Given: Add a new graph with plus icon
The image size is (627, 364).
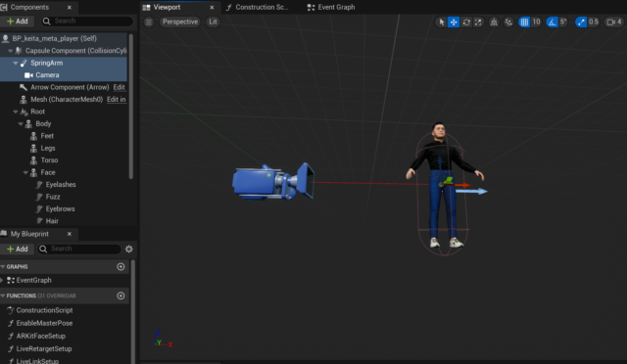Looking at the screenshot, I should [121, 266].
